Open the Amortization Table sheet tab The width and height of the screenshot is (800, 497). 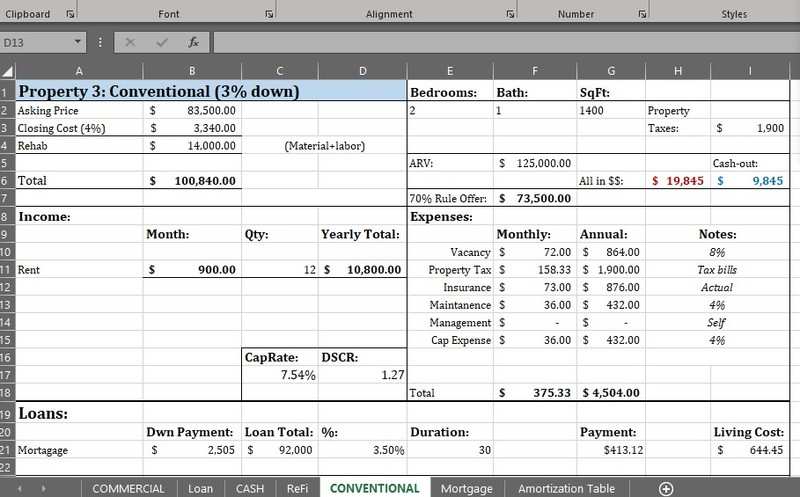click(566, 488)
